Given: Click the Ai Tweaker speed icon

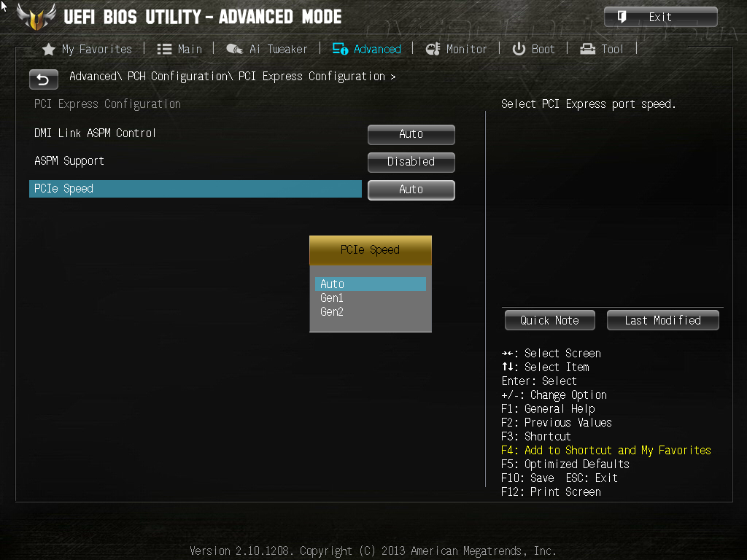Looking at the screenshot, I should pyautogui.click(x=234, y=49).
